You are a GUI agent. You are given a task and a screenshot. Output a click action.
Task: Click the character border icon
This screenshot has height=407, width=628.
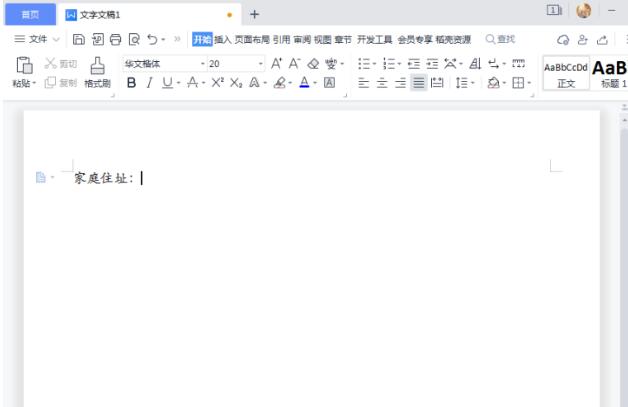pyautogui.click(x=329, y=83)
